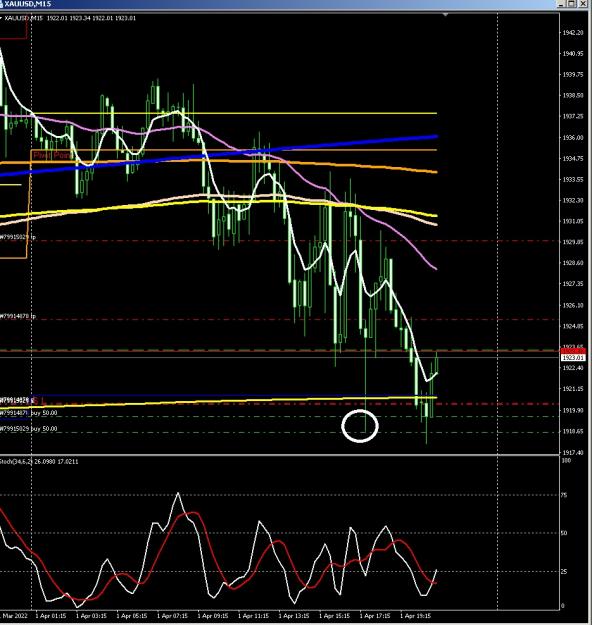Select the OHLC readout 1922.01 1923.34 1922.01 1923.01
Screen dimensions: 592x625
[x=91, y=18]
